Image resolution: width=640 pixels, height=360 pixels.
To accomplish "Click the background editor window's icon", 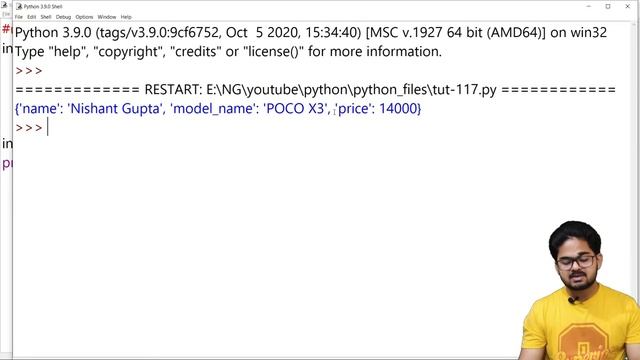I will tap(4, 6).
